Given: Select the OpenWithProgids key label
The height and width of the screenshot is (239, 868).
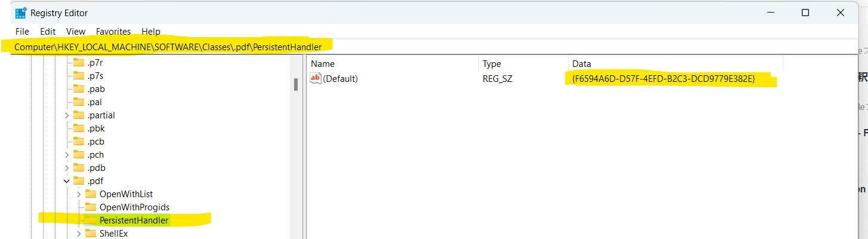Looking at the screenshot, I should click(134, 207).
